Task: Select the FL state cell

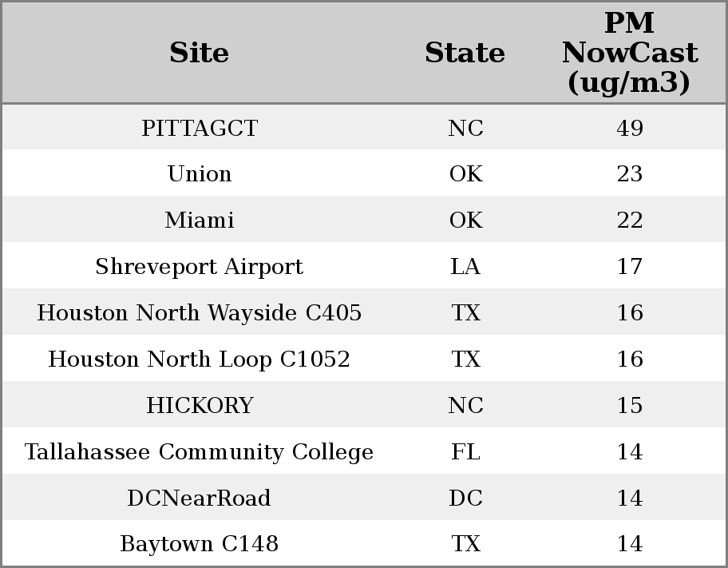Action: (x=465, y=452)
